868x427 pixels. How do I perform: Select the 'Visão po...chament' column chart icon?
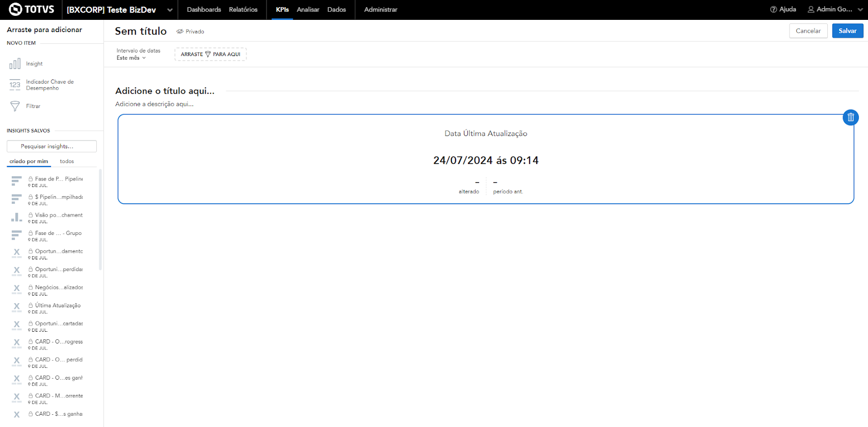17,217
